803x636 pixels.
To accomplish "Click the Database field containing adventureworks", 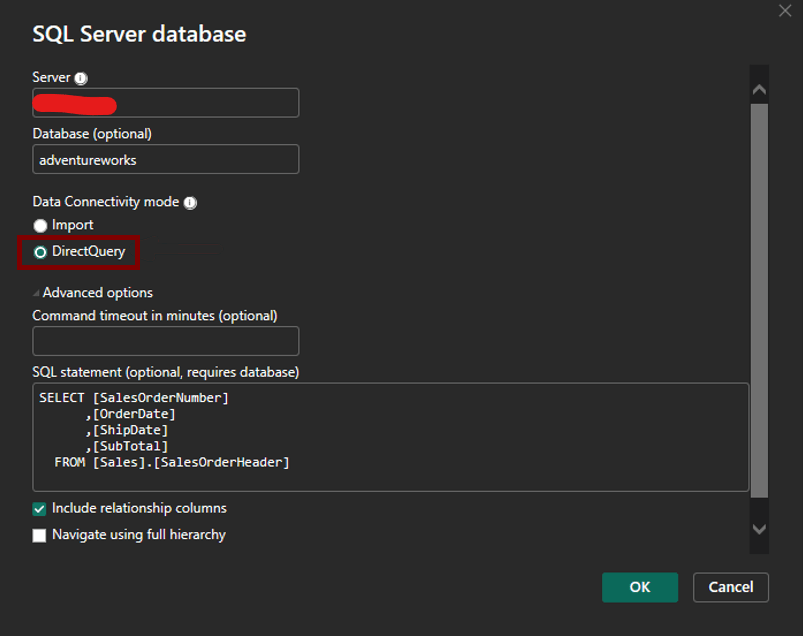I will click(x=165, y=159).
